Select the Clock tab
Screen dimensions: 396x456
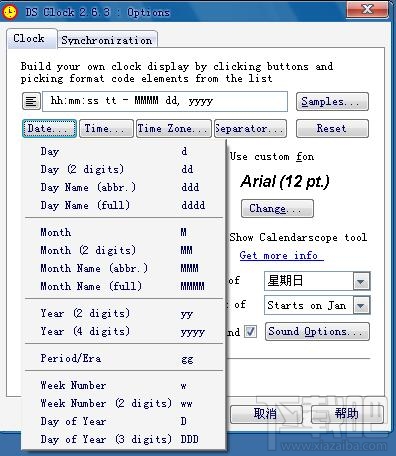coord(32,39)
